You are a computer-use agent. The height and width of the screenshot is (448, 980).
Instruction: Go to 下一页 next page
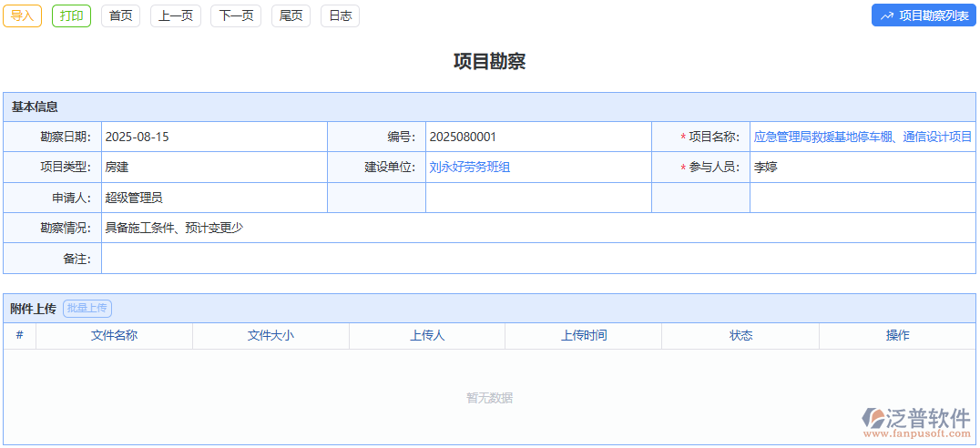tap(236, 15)
